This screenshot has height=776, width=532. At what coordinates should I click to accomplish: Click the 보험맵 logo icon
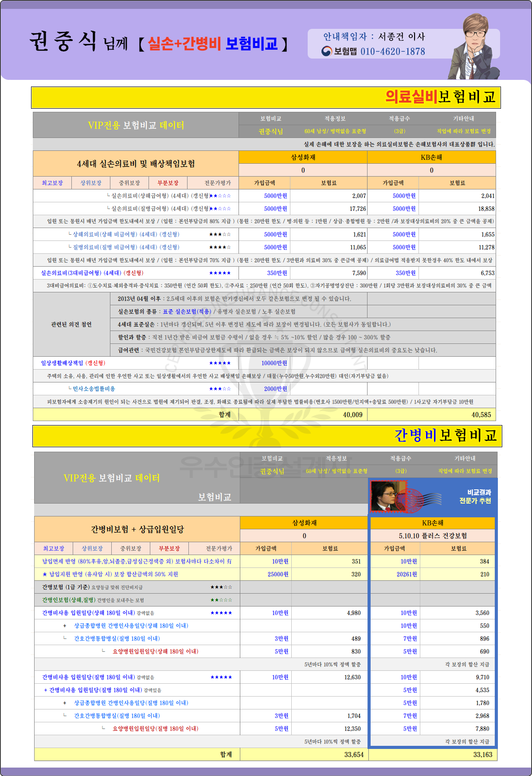pos(327,51)
